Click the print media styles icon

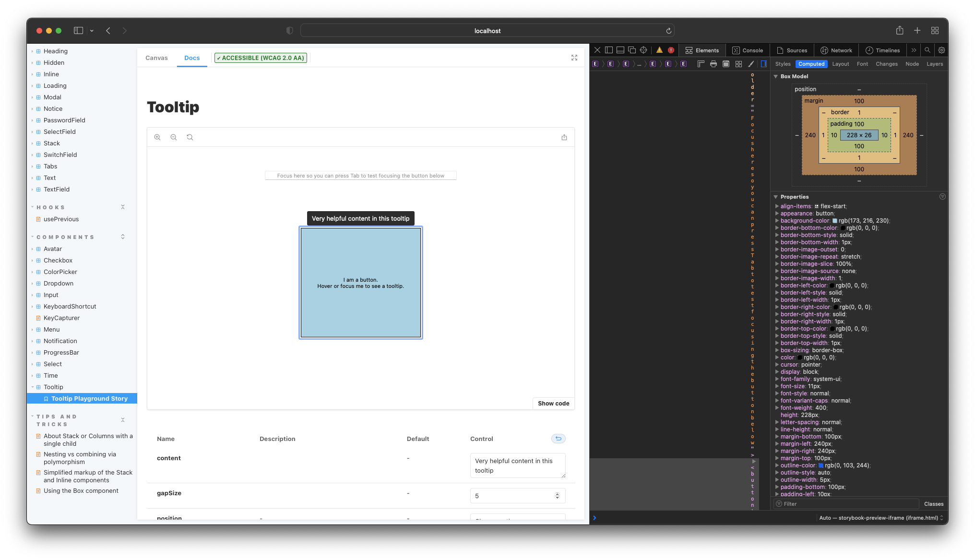coord(713,64)
